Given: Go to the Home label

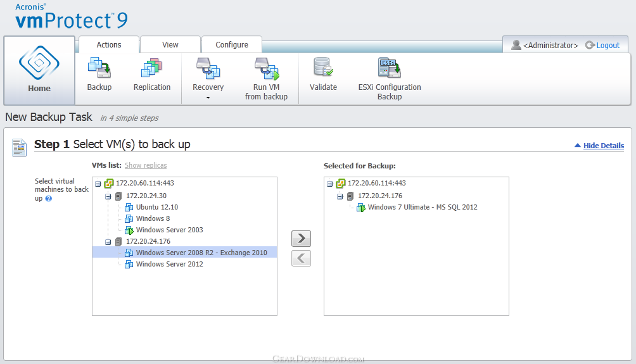Looking at the screenshot, I should pos(39,89).
